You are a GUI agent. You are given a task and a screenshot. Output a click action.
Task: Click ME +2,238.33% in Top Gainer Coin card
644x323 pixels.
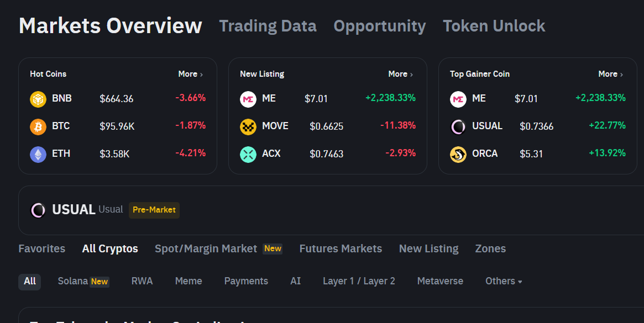[600, 98]
